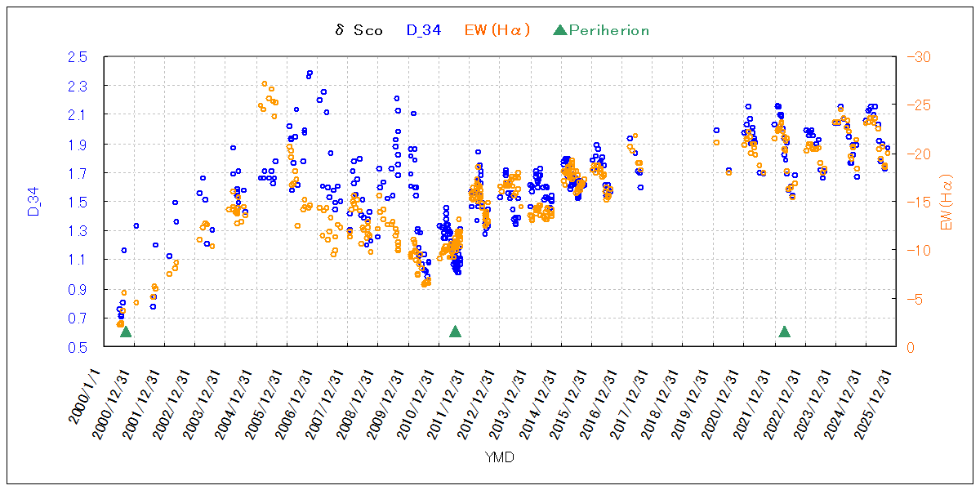Click the green Periherion triangle in legend
The width and height of the screenshot is (980, 490).
559,31
